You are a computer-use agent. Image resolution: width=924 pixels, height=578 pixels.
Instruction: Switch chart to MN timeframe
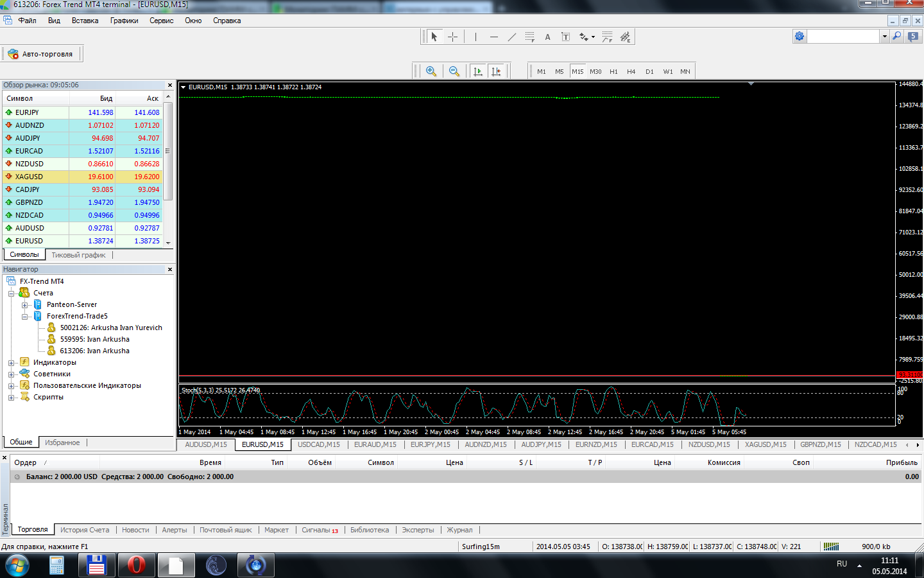685,71
